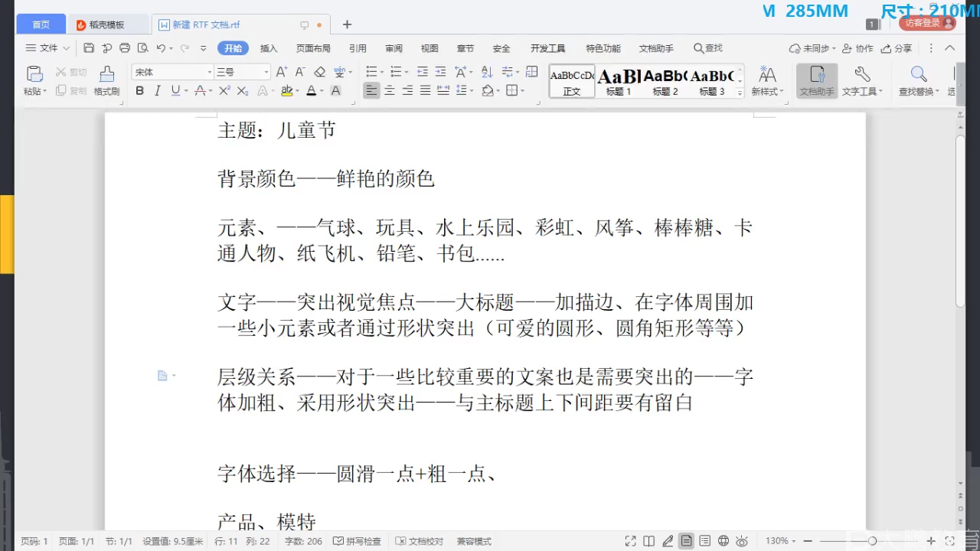Enable eye protection mode icon
Screen dimensions: 980x551
(x=742, y=541)
